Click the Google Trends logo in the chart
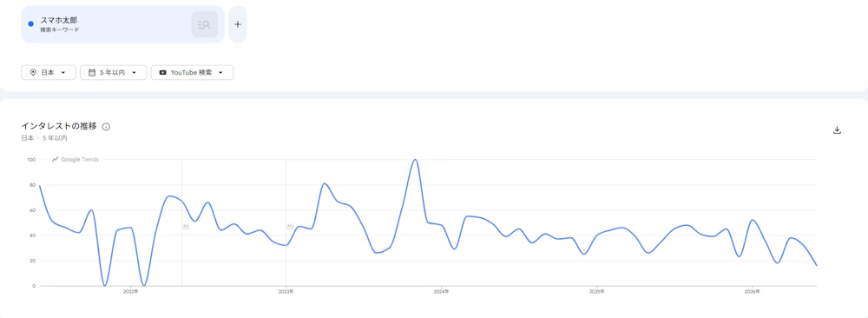The height and width of the screenshot is (318, 868). tap(76, 160)
